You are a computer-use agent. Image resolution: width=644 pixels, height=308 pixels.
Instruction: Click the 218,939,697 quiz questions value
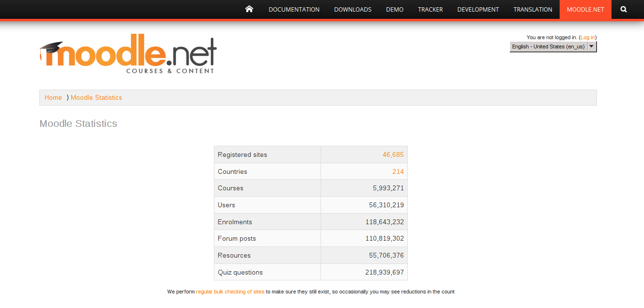pos(385,272)
